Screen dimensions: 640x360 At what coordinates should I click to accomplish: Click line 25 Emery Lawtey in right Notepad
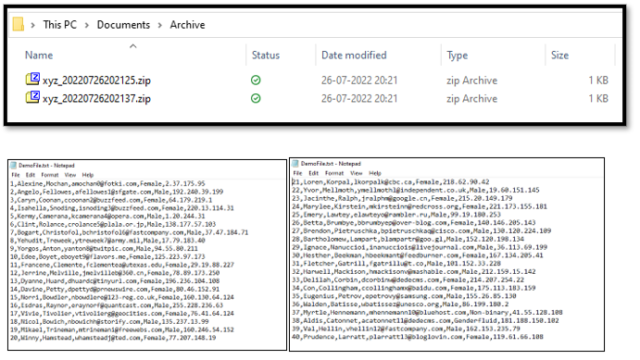396,215
